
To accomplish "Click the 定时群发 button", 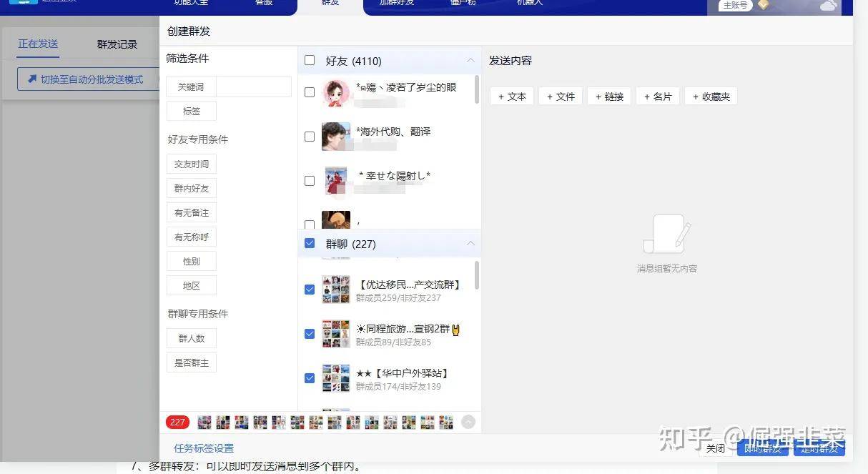I will 819,448.
